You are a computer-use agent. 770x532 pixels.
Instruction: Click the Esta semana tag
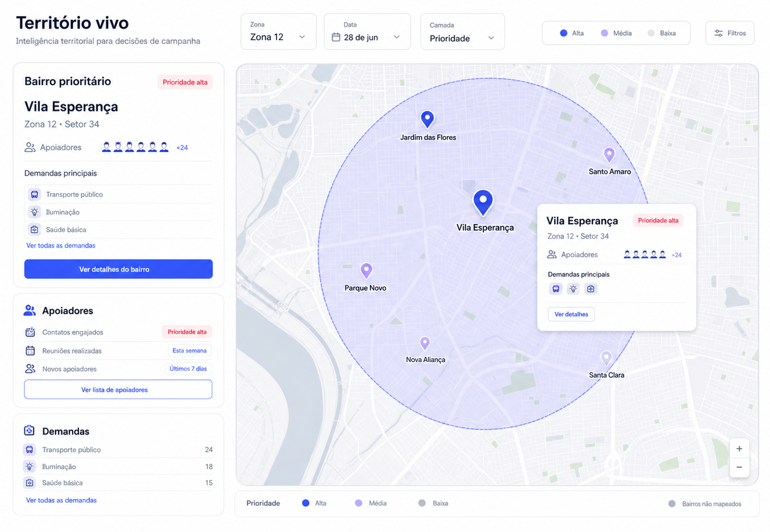[x=190, y=351]
